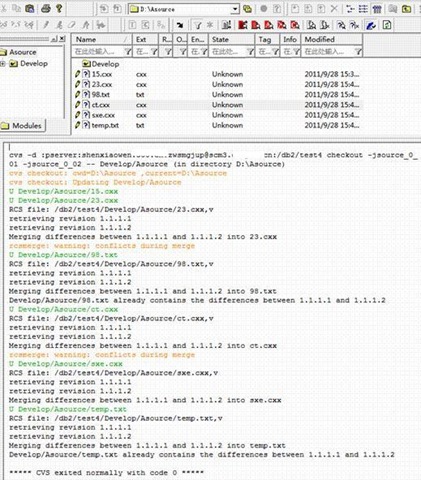Select the Asource folder in left tree
The width and height of the screenshot is (421, 480).
[x=22, y=52]
